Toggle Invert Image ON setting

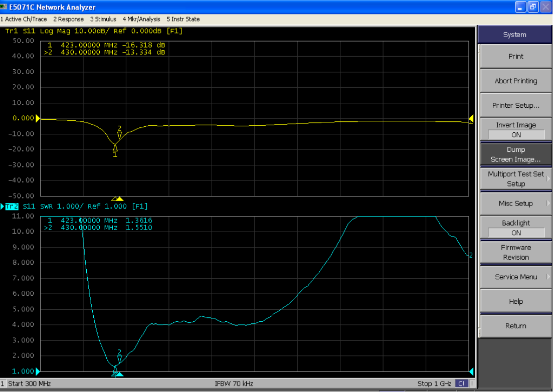click(x=516, y=130)
